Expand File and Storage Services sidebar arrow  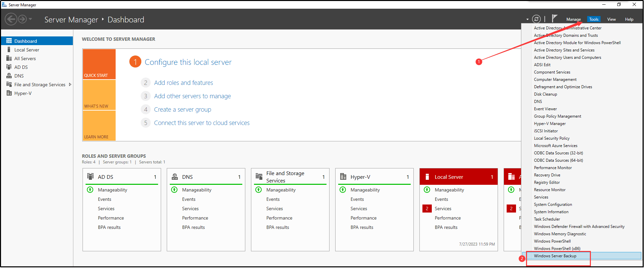click(70, 85)
